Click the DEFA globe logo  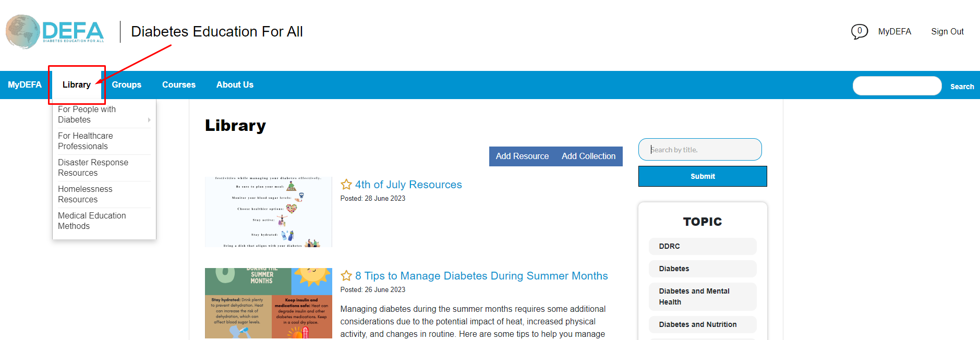tap(55, 31)
